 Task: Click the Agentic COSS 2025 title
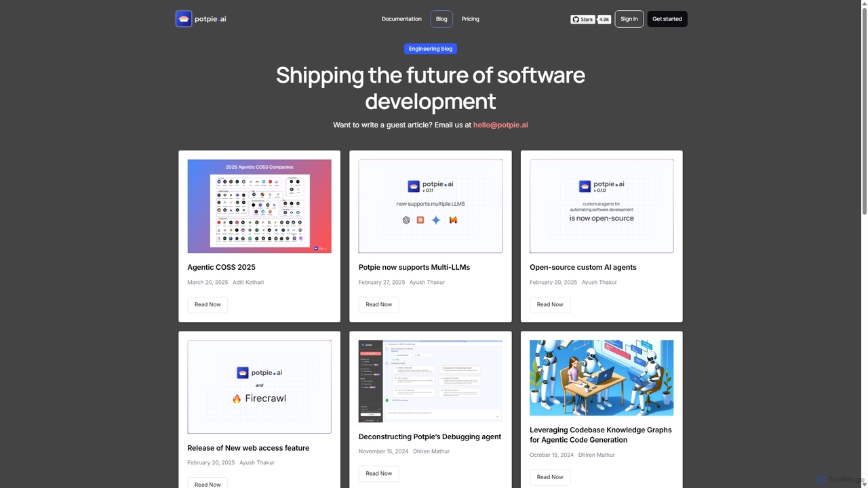(221, 267)
